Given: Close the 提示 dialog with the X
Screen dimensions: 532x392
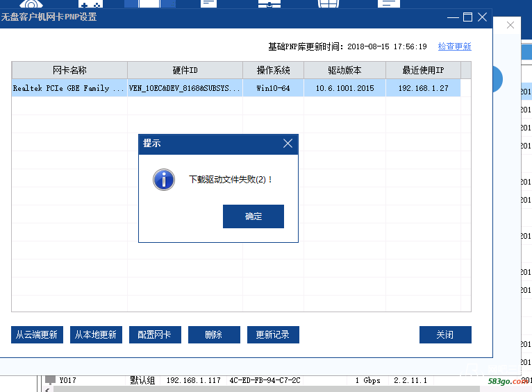Looking at the screenshot, I should 288,144.
